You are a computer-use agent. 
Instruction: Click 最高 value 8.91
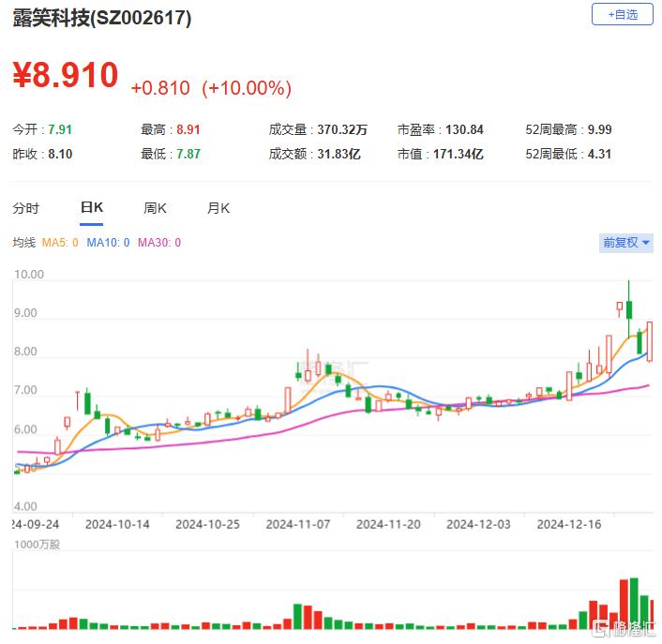(x=188, y=129)
